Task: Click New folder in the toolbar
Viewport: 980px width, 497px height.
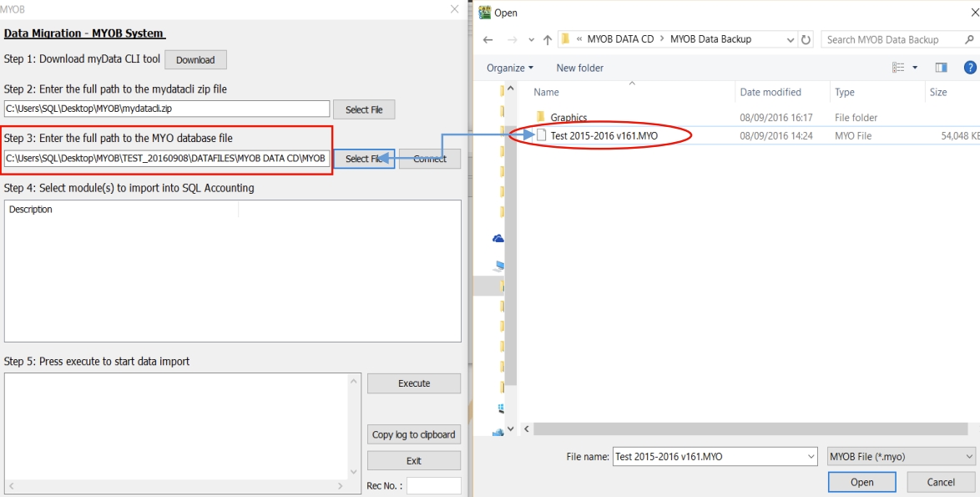Action: click(x=579, y=68)
